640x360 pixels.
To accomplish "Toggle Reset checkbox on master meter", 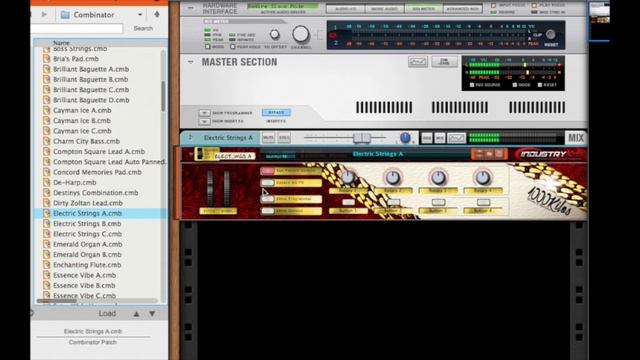I will click(x=540, y=85).
